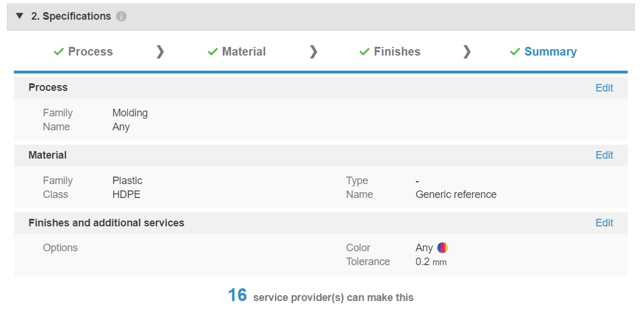Screen dimensions: 644x312
Task: Select the Summary step tab
Action: (x=543, y=52)
